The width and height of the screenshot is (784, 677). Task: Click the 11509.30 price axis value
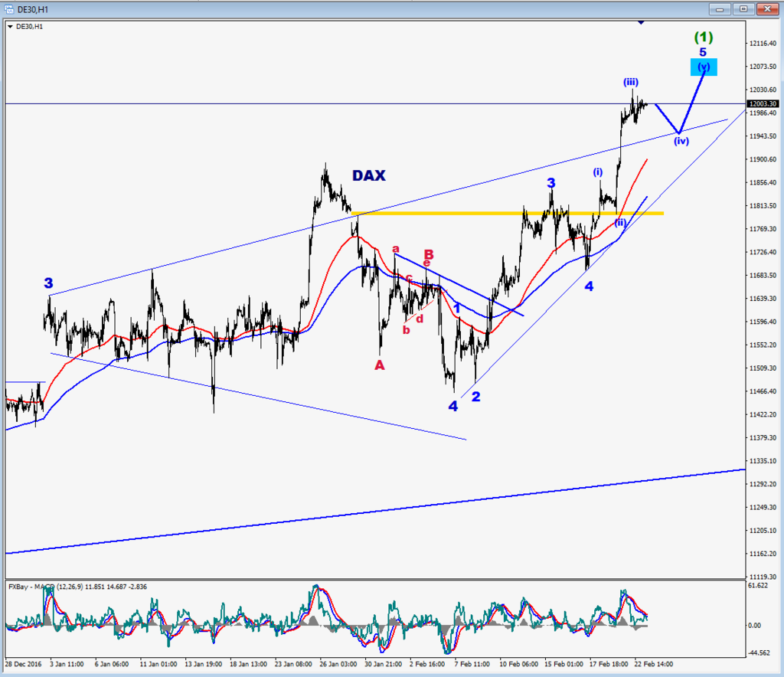(763, 368)
